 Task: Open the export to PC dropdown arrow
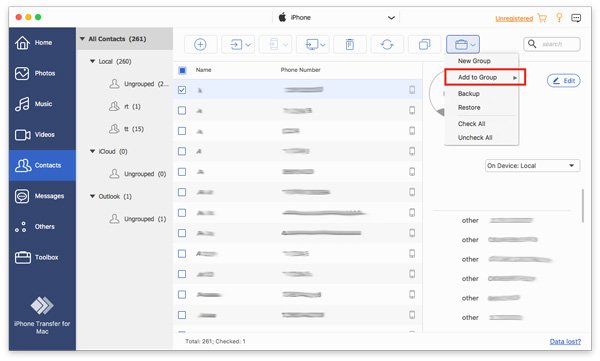pyautogui.click(x=323, y=45)
